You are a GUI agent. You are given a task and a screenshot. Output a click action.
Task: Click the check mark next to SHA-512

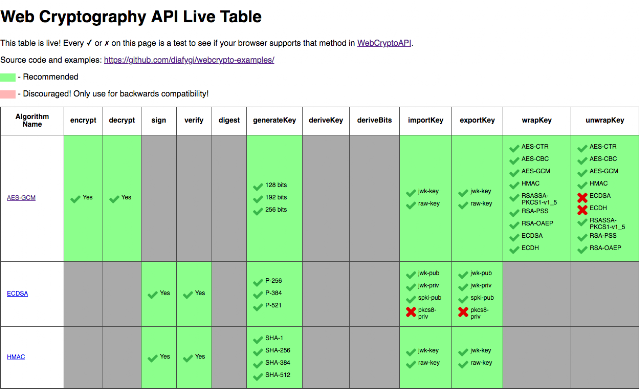pos(258,377)
